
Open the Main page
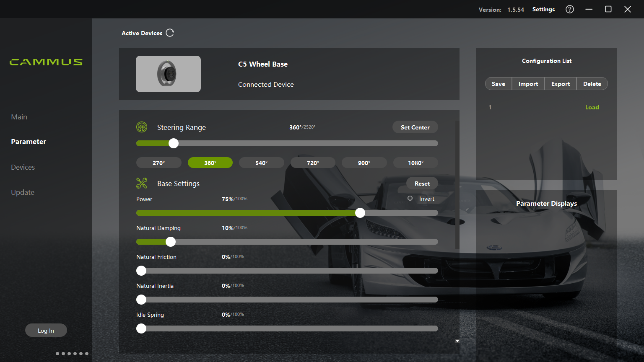coord(19,117)
